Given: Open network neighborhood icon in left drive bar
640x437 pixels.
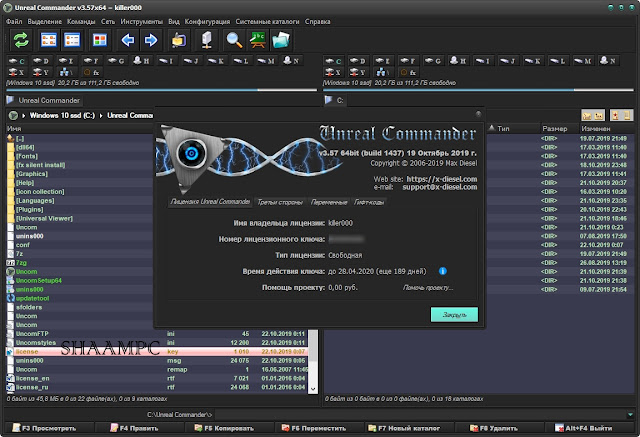Looking at the screenshot, I should pyautogui.click(x=66, y=73).
